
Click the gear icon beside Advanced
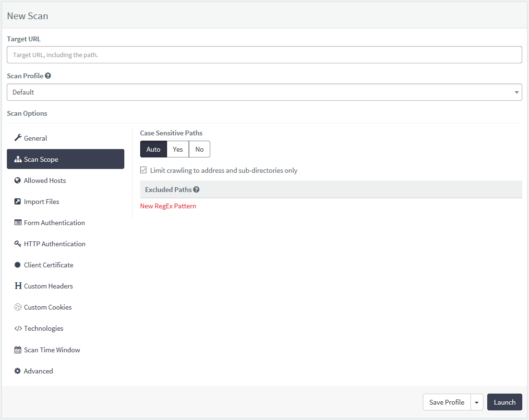(x=18, y=371)
